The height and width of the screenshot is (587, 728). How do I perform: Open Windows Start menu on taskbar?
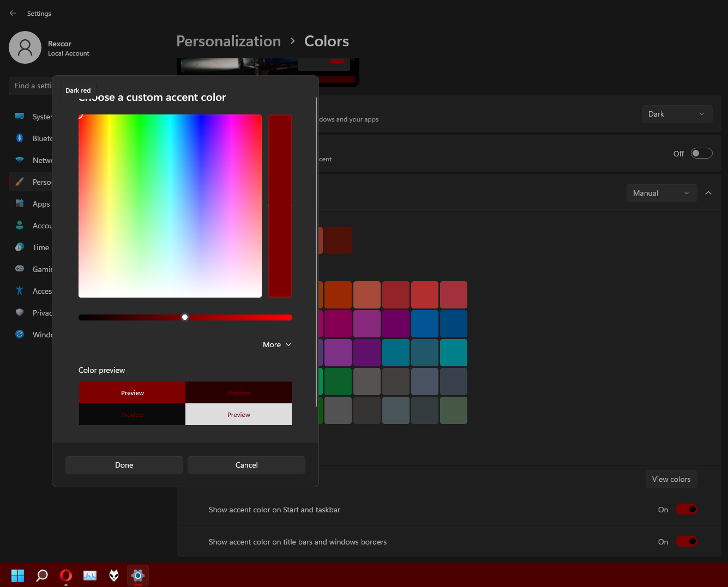coord(18,575)
